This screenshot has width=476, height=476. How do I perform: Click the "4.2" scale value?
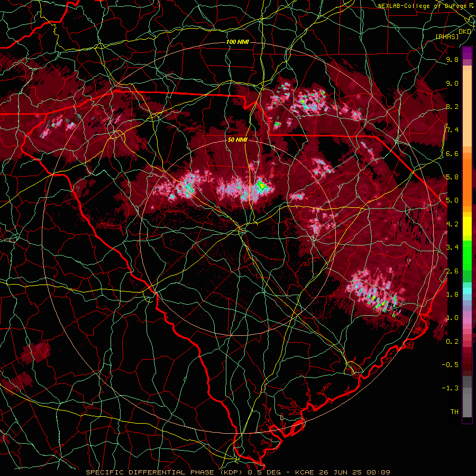click(452, 224)
